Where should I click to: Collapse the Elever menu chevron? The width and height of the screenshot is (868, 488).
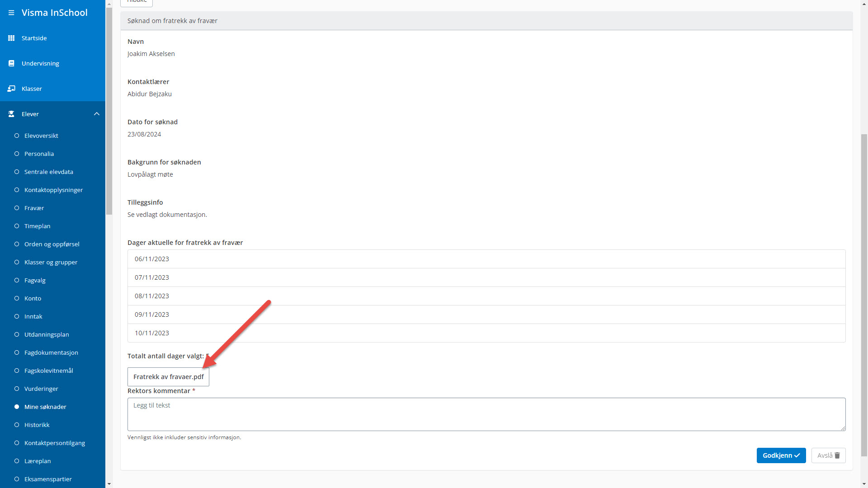97,114
